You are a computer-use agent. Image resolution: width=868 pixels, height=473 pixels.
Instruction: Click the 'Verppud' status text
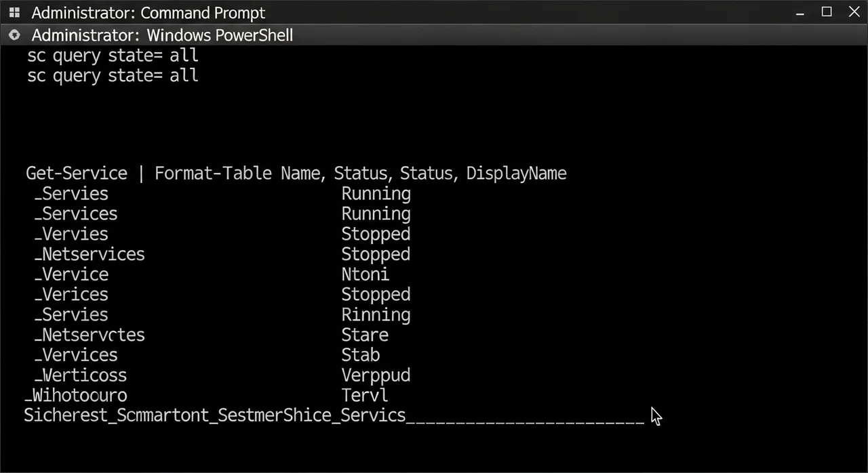point(376,375)
